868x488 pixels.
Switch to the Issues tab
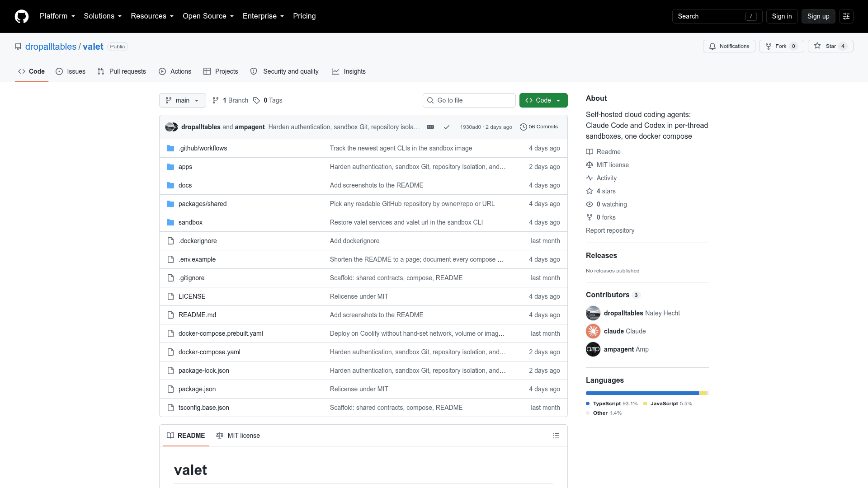71,71
